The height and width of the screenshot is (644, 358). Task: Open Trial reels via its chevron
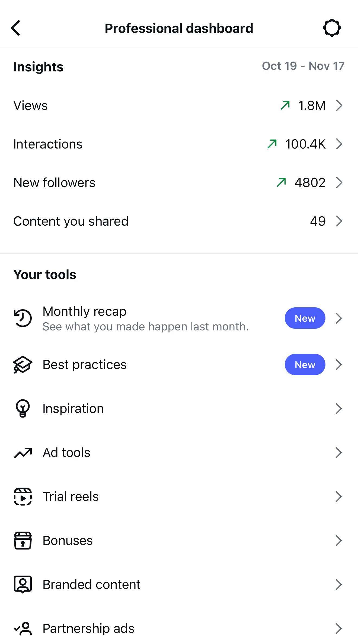click(x=338, y=497)
